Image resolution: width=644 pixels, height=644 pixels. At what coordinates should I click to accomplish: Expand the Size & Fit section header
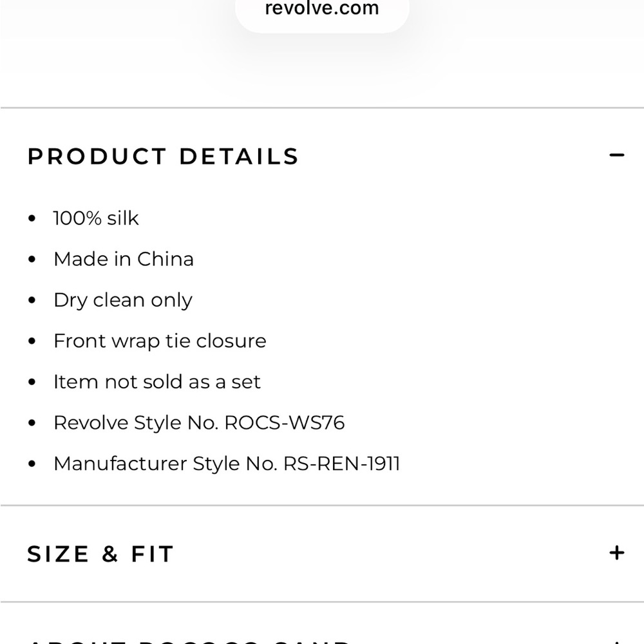pos(100,554)
